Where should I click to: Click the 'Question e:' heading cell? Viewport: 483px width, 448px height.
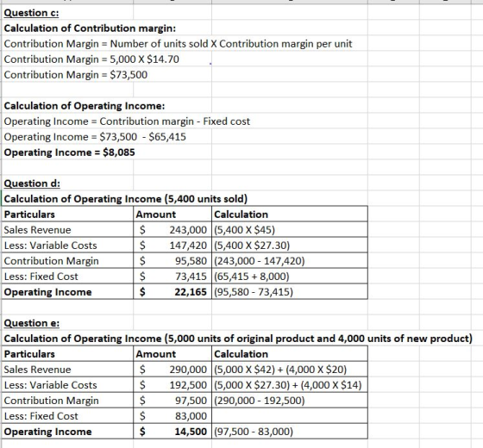pyautogui.click(x=67, y=323)
